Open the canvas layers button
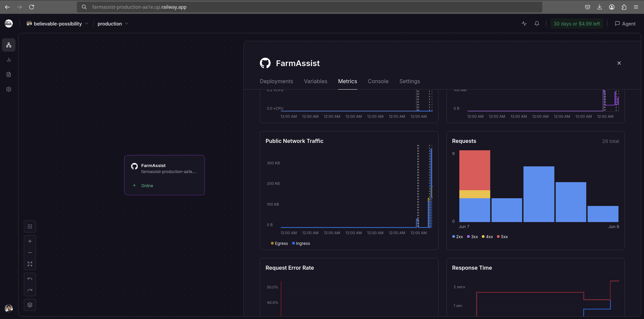644x319 pixels. 30,305
